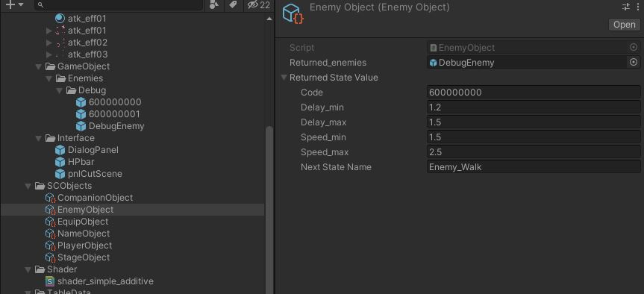Select the DialogPanel prefab
This screenshot has width=644, height=294.
(87, 150)
